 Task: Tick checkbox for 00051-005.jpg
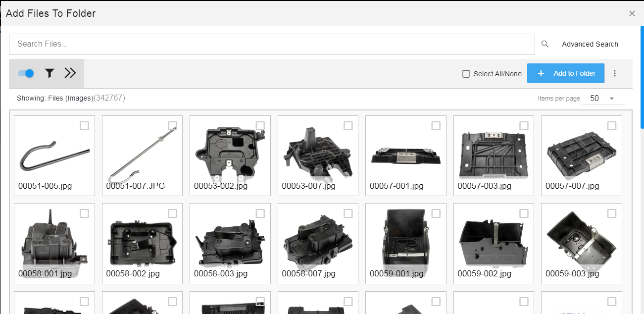(84, 126)
